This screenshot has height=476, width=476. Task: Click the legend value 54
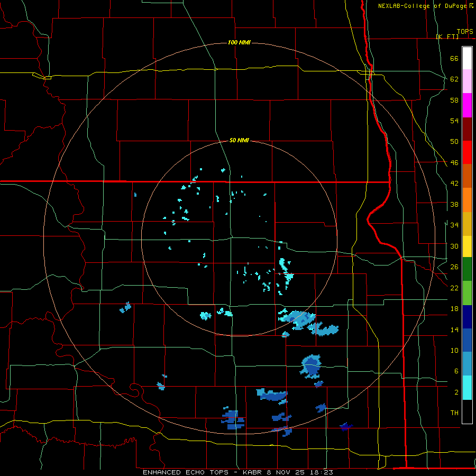pos(454,121)
